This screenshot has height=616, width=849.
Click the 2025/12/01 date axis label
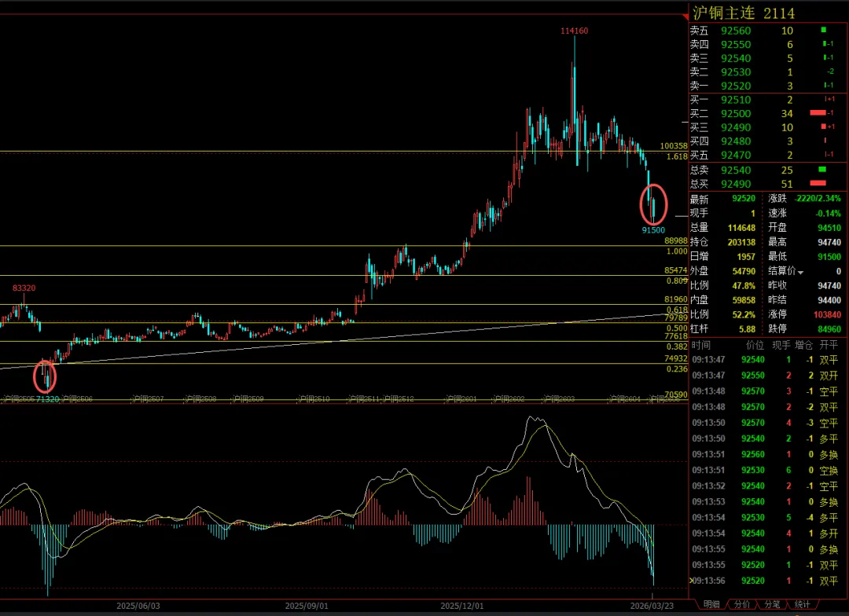pos(462,606)
